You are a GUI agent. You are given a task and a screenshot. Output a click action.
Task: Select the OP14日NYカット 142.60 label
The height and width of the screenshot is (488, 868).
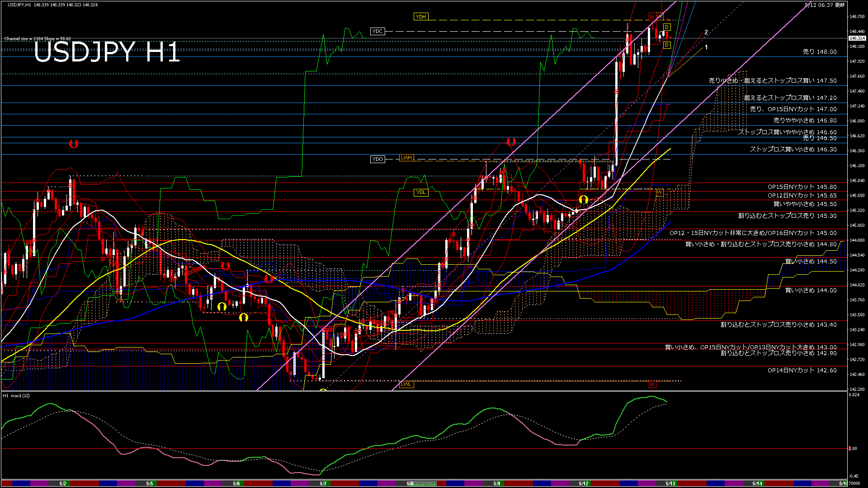802,371
